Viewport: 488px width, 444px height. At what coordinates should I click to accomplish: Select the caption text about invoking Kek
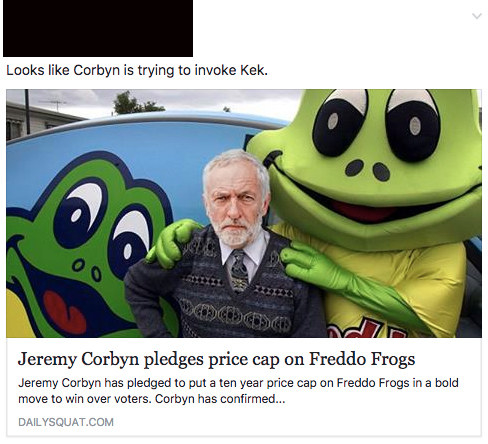[x=137, y=70]
